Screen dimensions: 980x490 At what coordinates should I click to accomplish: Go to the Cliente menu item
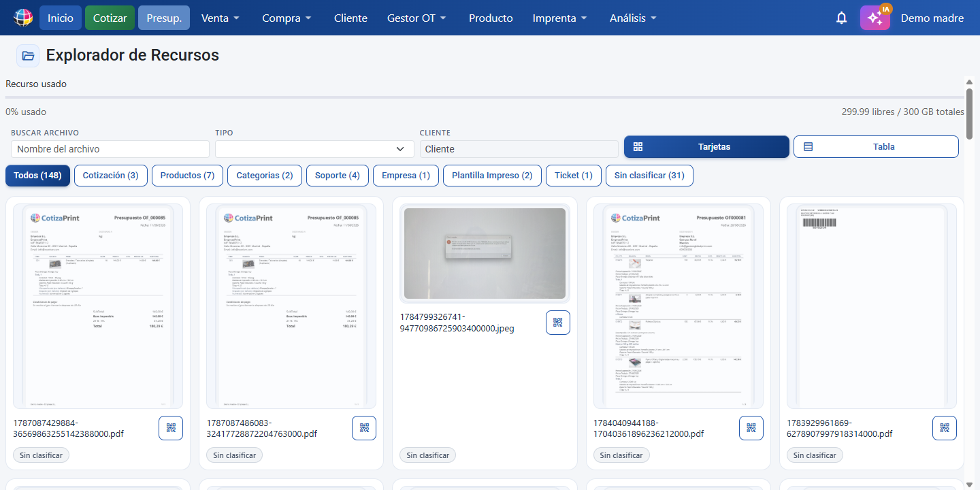click(350, 18)
